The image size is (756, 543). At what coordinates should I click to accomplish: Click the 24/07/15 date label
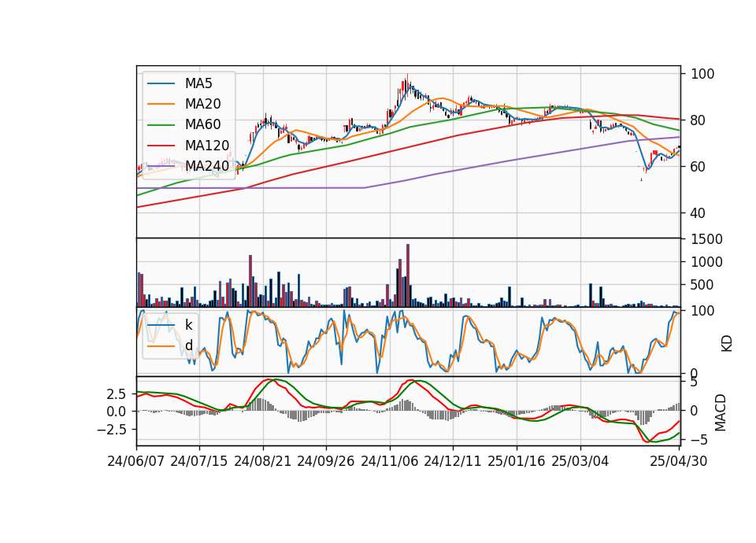pyautogui.click(x=199, y=461)
